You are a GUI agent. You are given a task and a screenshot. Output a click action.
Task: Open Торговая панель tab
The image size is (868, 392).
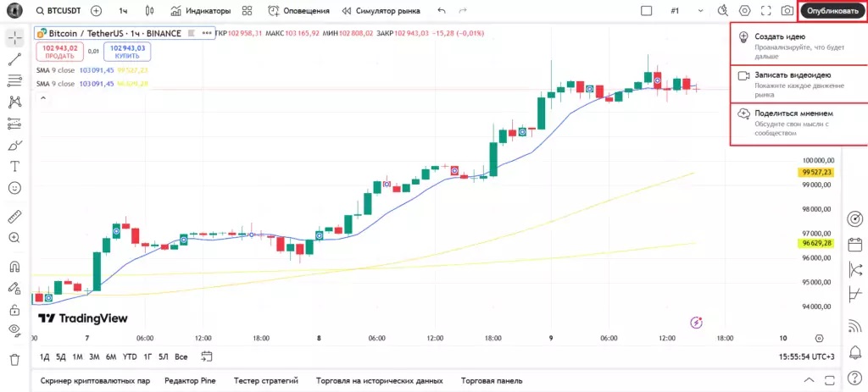coord(492,380)
